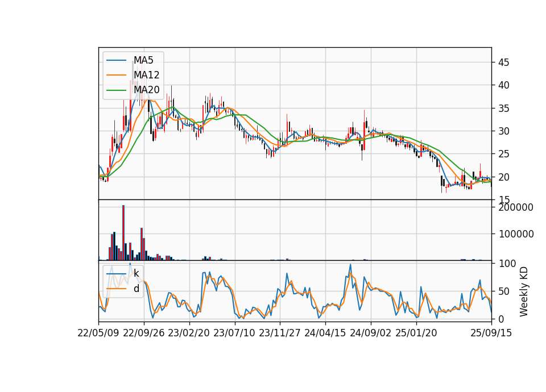Click the volume axis value 200000
Viewport: 546px width, 392px height.
516,208
